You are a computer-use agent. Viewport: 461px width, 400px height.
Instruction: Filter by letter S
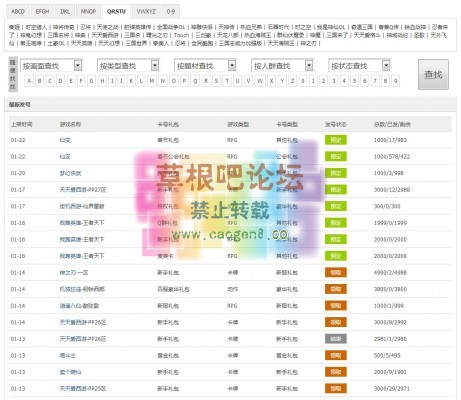click(216, 81)
